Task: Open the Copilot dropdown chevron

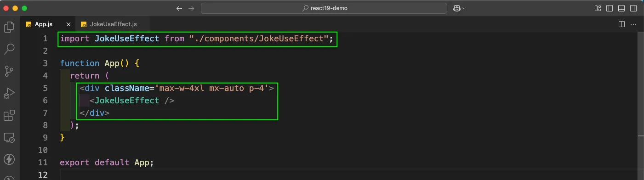Action: coord(464,8)
